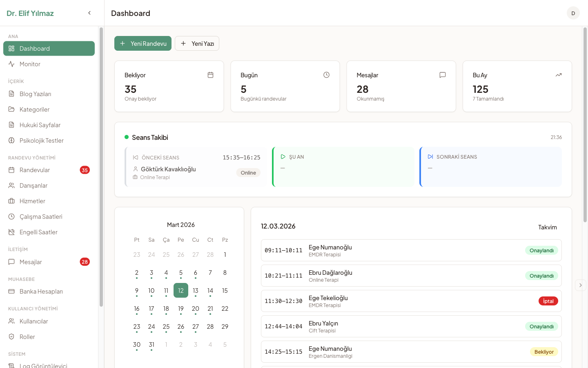This screenshot has width=588, height=368.
Task: Open the 11:30 Ege Tekelioğlu appointment
Action: [411, 301]
